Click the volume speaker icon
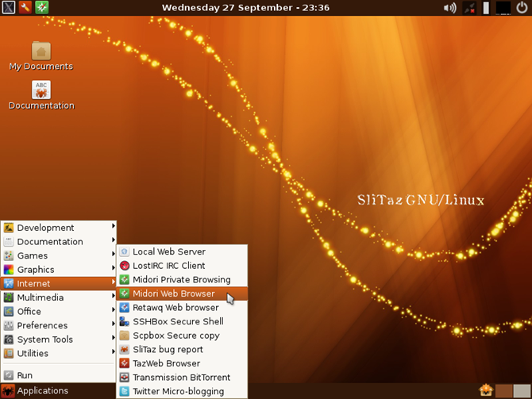 (x=450, y=7)
